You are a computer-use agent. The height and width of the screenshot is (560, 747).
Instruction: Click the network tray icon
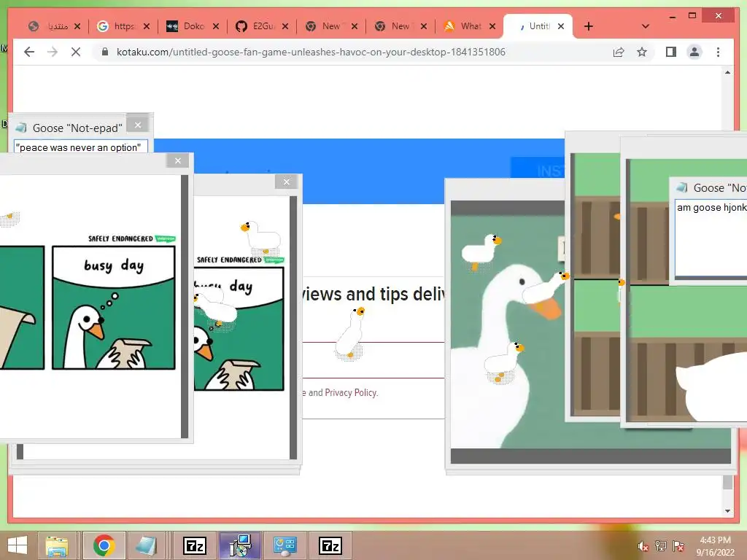[661, 545]
